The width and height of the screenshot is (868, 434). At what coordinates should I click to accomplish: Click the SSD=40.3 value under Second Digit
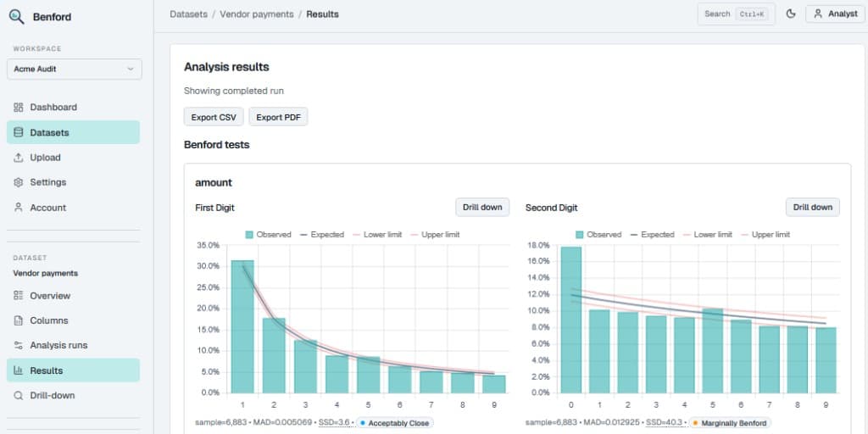(666, 423)
